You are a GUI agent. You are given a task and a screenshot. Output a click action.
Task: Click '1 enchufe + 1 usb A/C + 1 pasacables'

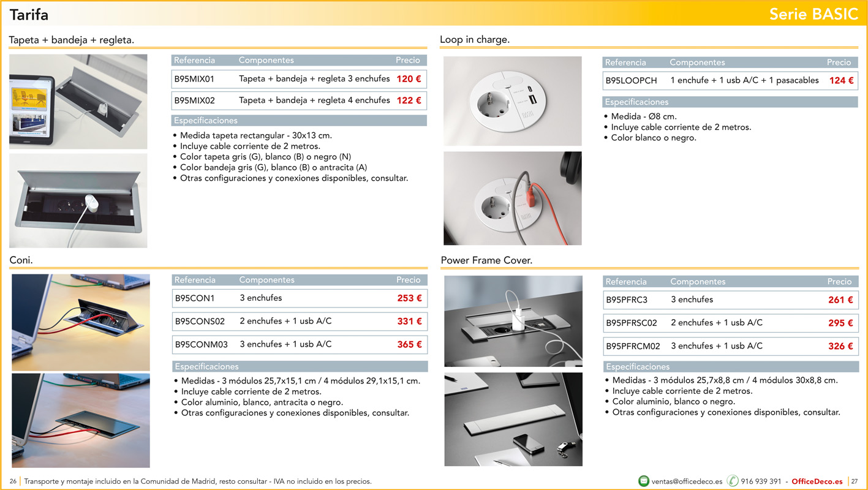click(x=744, y=80)
